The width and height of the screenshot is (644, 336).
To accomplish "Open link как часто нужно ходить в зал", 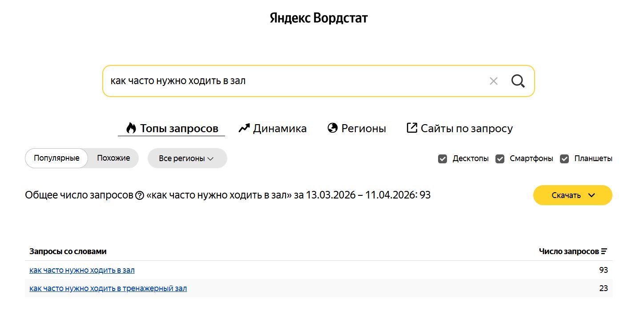I will point(82,270).
